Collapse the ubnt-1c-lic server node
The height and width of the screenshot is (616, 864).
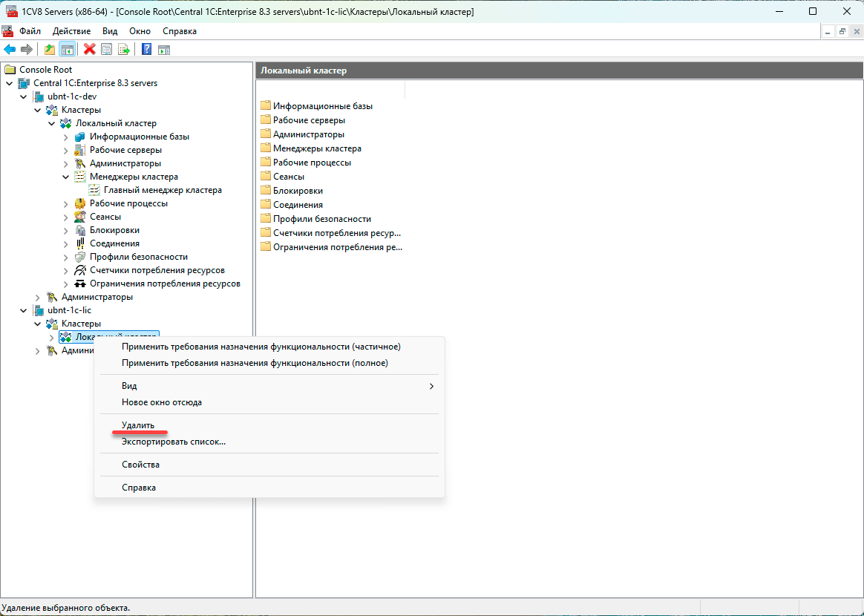point(24,310)
